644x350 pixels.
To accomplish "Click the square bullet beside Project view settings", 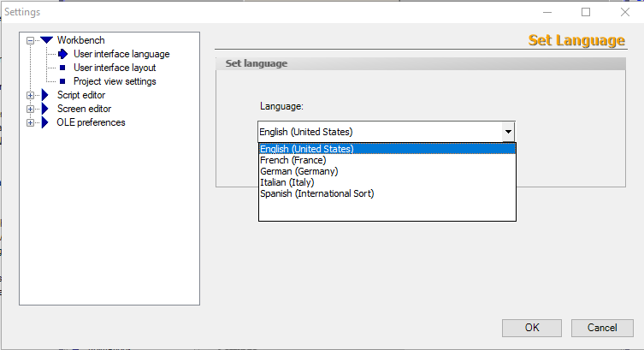I will pyautogui.click(x=62, y=81).
